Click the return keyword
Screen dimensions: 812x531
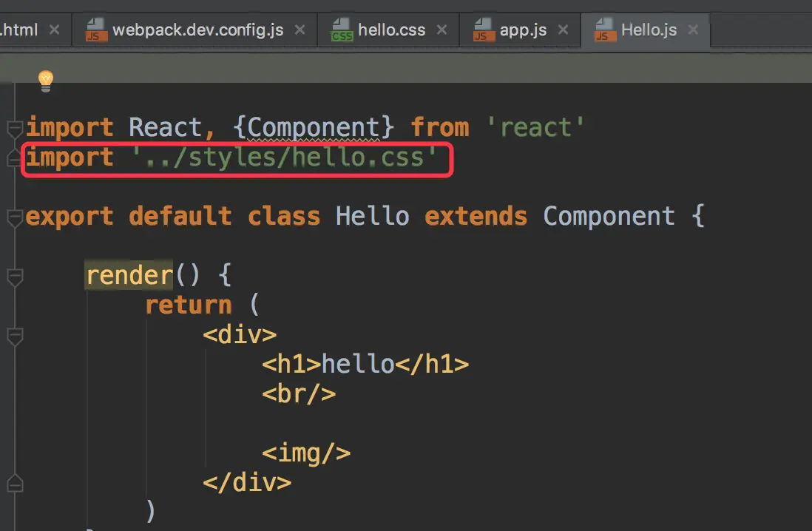[189, 305]
